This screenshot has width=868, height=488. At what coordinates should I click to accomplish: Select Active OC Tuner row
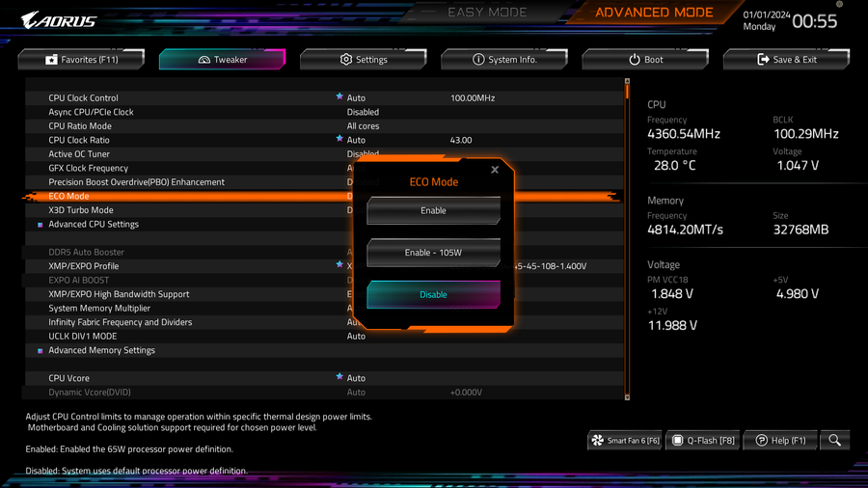[x=324, y=153]
